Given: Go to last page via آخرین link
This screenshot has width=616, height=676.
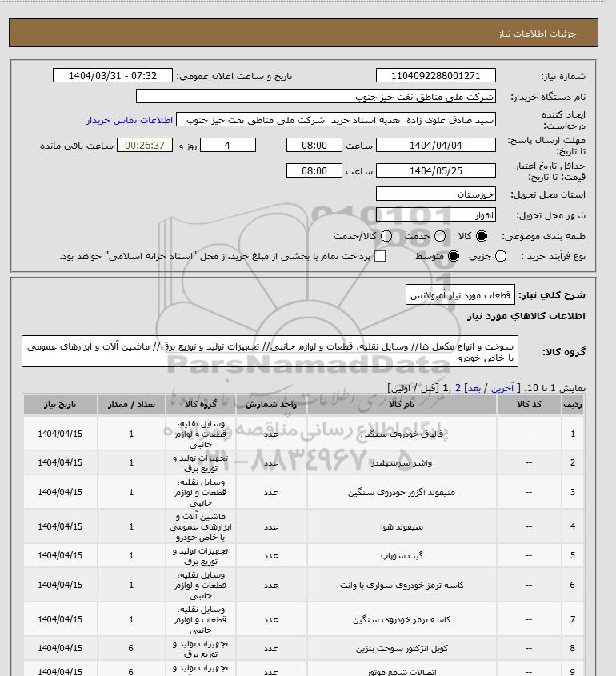Looking at the screenshot, I should click(502, 389).
